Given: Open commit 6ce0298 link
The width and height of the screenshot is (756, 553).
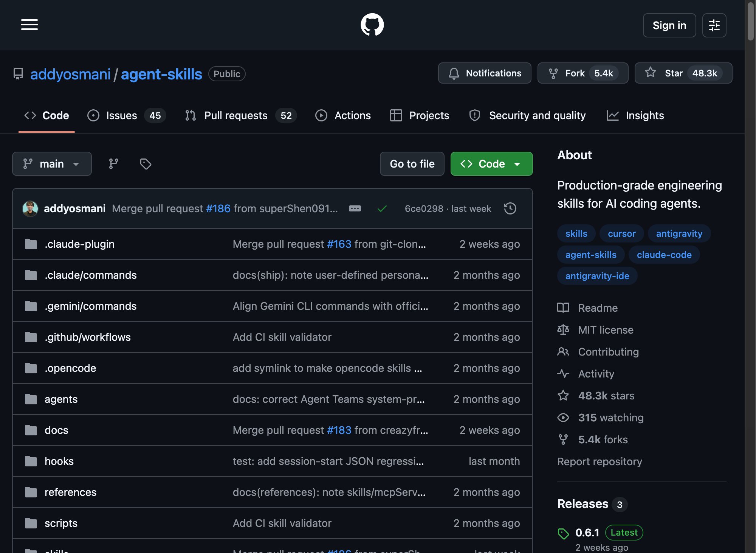Looking at the screenshot, I should [424, 209].
